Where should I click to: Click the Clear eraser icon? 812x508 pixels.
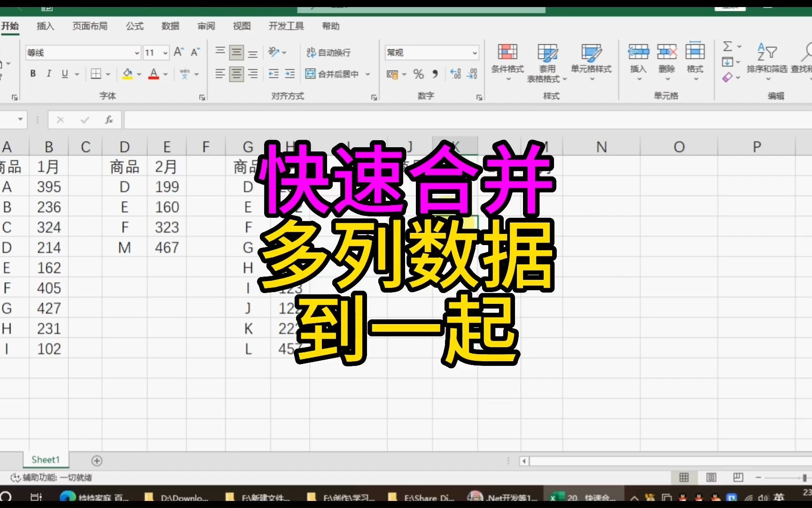727,77
